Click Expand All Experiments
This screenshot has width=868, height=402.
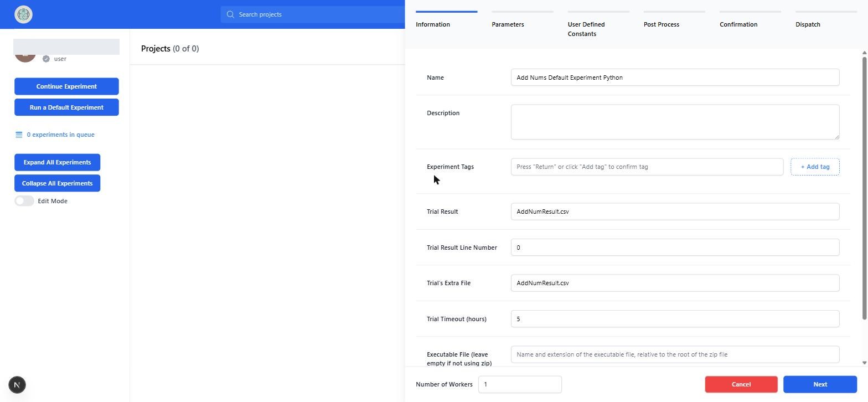coord(57,162)
